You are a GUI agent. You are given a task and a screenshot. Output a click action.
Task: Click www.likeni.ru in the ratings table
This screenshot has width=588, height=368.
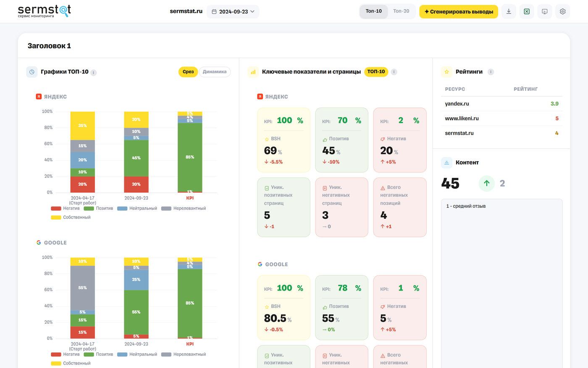coord(462,119)
